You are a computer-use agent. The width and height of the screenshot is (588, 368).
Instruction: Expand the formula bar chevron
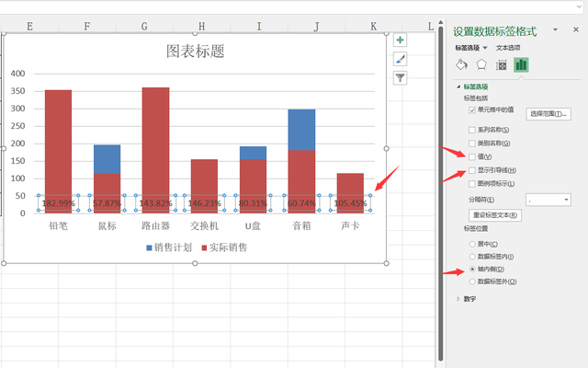(580, 6)
